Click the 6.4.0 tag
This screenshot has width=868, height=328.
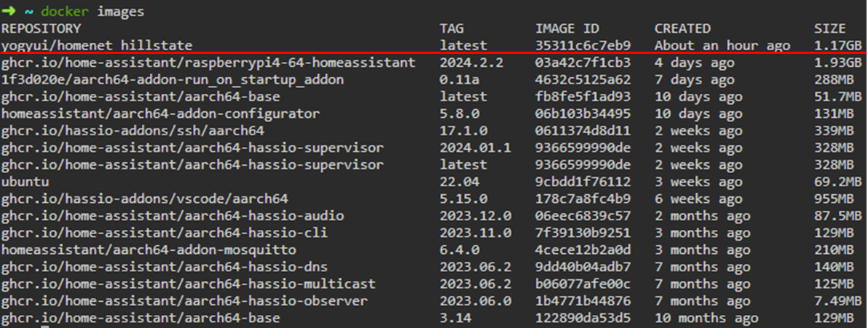point(459,250)
